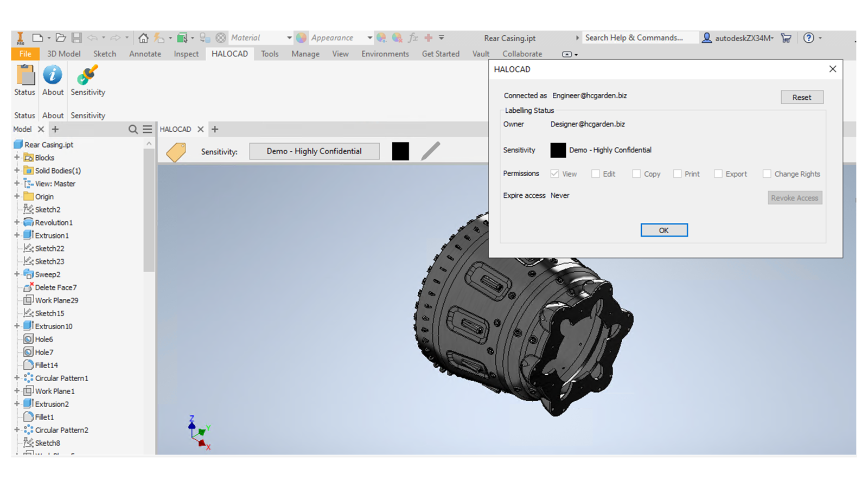868x488 pixels.
Task: Click the model browser search icon
Action: pos(133,130)
